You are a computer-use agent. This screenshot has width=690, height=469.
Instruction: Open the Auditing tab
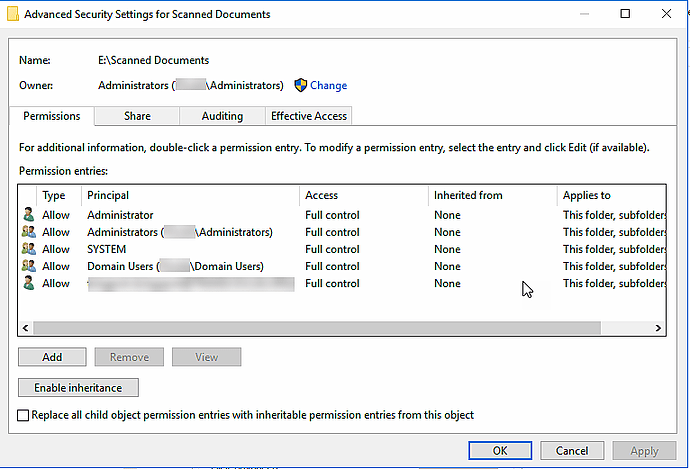(x=222, y=116)
